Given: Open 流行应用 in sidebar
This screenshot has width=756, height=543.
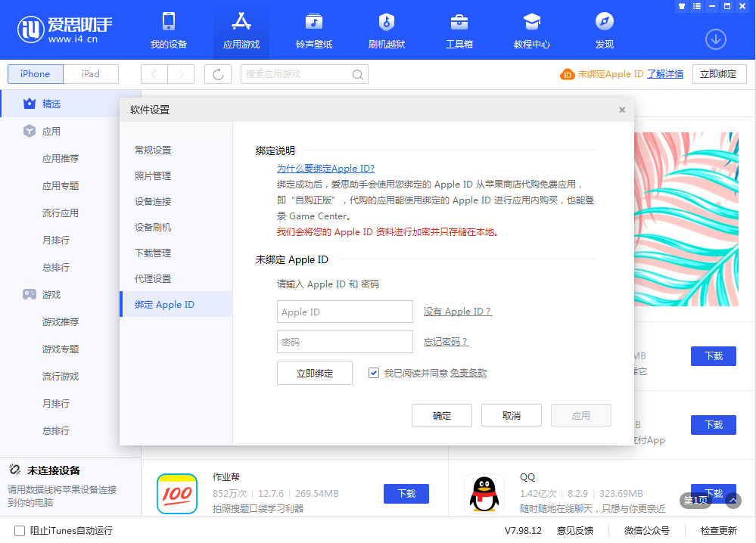Looking at the screenshot, I should pyautogui.click(x=61, y=213).
